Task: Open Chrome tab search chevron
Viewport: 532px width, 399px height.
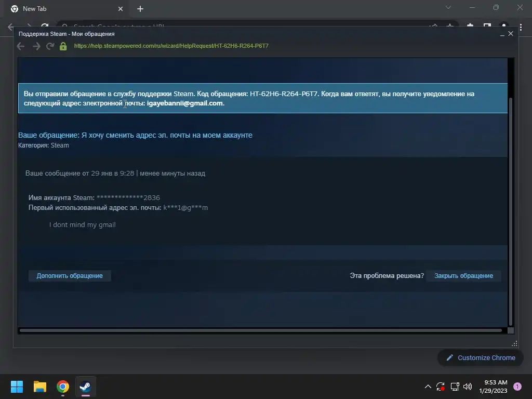Action: [x=448, y=7]
